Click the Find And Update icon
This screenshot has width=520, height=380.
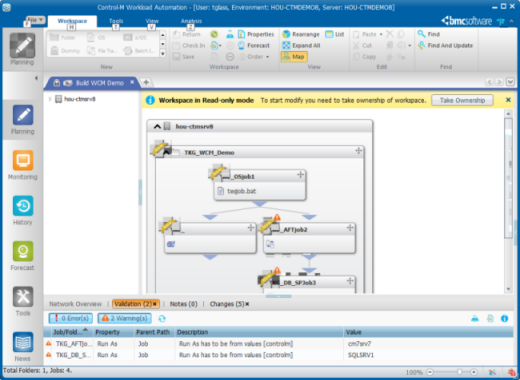click(421, 45)
